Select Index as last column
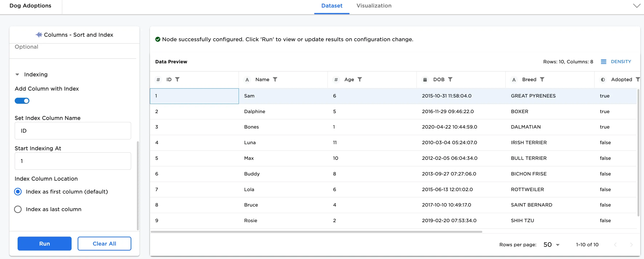The image size is (644, 259). click(18, 209)
